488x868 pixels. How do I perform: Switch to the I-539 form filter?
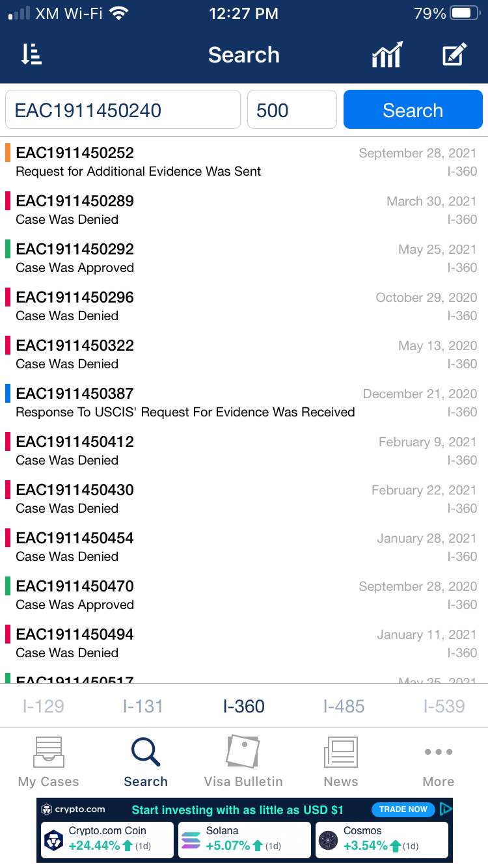(x=444, y=706)
